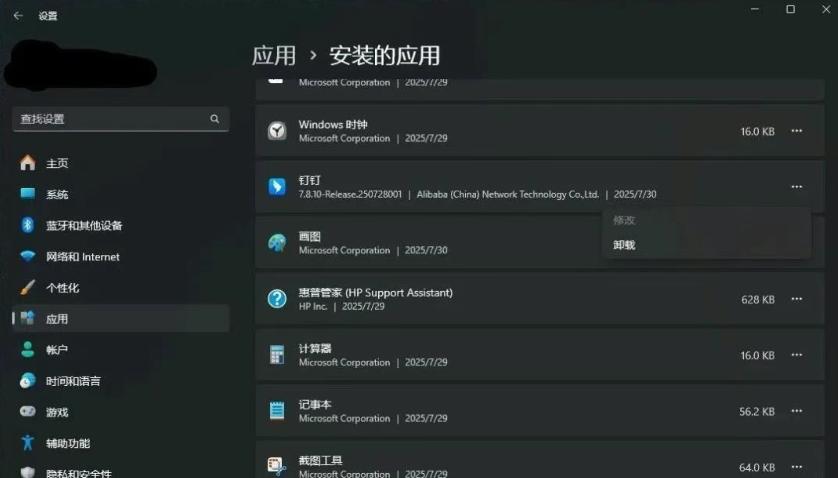The width and height of the screenshot is (838, 478).
Task: Click the 截图工具 app name
Action: [x=321, y=460]
